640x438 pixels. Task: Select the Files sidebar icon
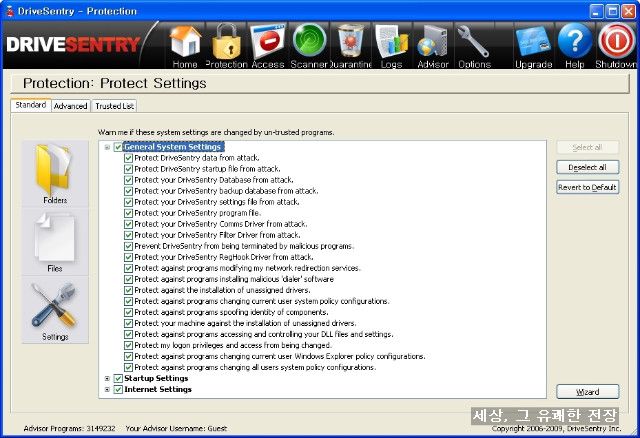[x=55, y=242]
